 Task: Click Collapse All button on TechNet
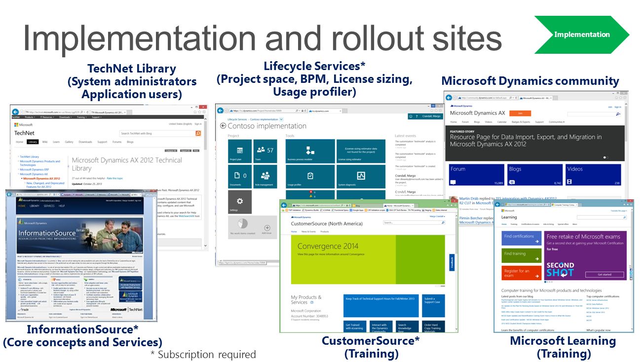(x=171, y=150)
